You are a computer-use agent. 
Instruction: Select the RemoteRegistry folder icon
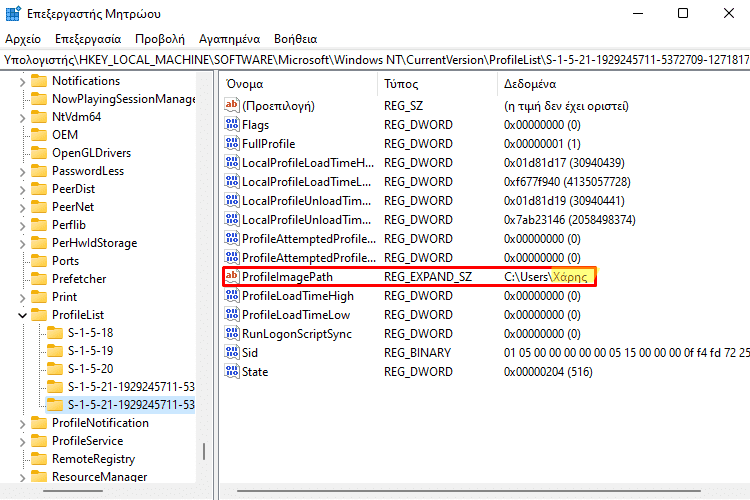[x=39, y=459]
